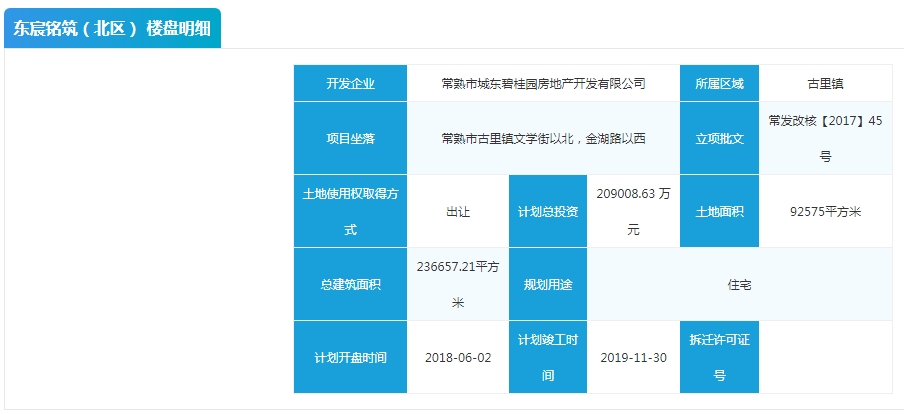
Task: Click the investment amount 209008.63 万元
Action: click(x=633, y=211)
